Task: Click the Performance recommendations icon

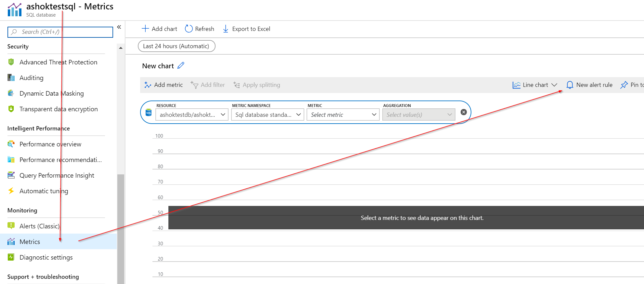Action: click(11, 159)
